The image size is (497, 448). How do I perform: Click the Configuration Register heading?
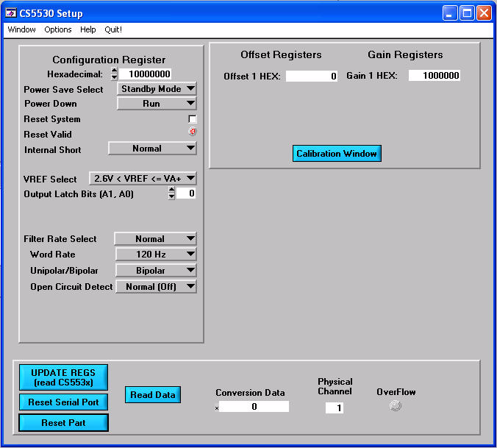click(109, 60)
